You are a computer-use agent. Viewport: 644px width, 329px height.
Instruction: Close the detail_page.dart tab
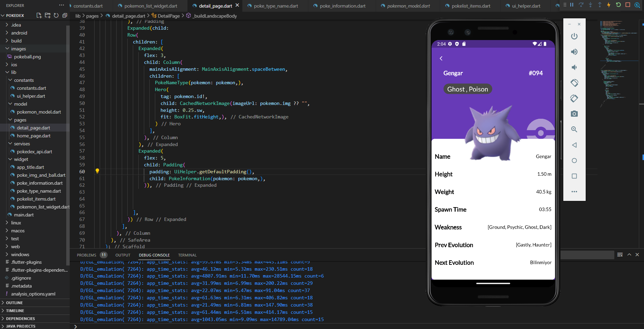pos(237,6)
